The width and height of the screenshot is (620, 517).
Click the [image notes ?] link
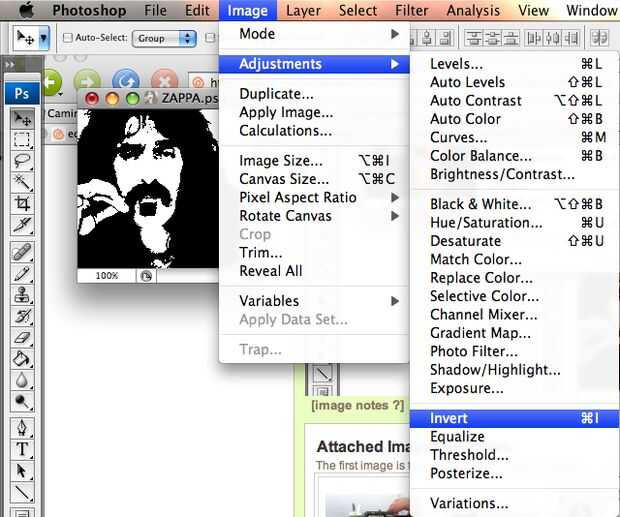(357, 406)
